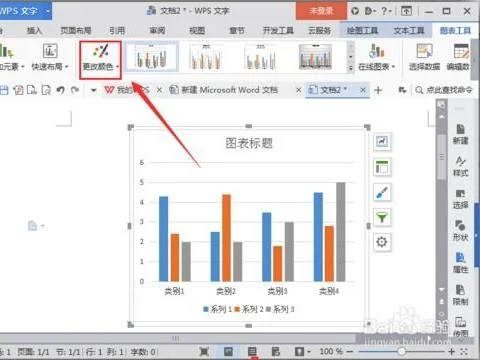Open the tab list icon left of search box
The width and height of the screenshot is (480, 360).
point(402,90)
